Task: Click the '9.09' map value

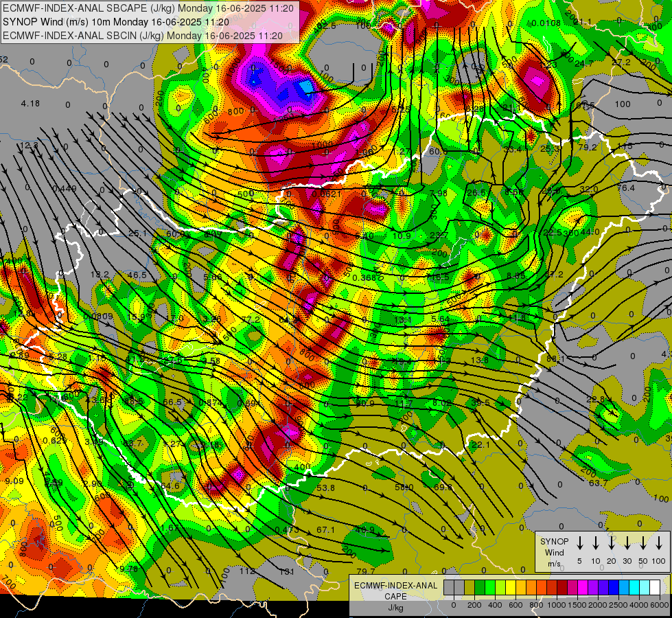Action: click(x=14, y=481)
